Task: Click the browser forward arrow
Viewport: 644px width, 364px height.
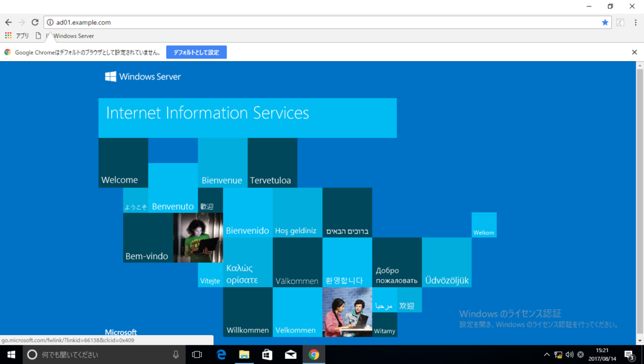Action: 22,22
